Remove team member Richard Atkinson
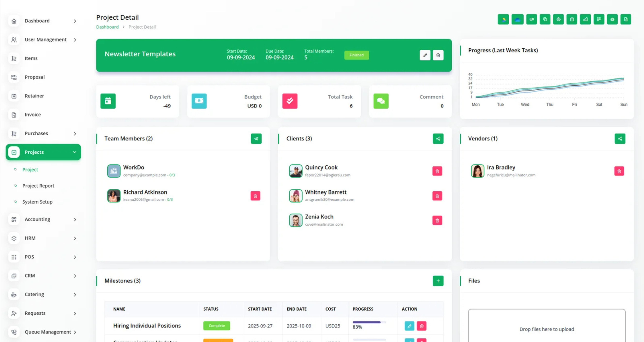This screenshot has width=644, height=342. click(255, 196)
